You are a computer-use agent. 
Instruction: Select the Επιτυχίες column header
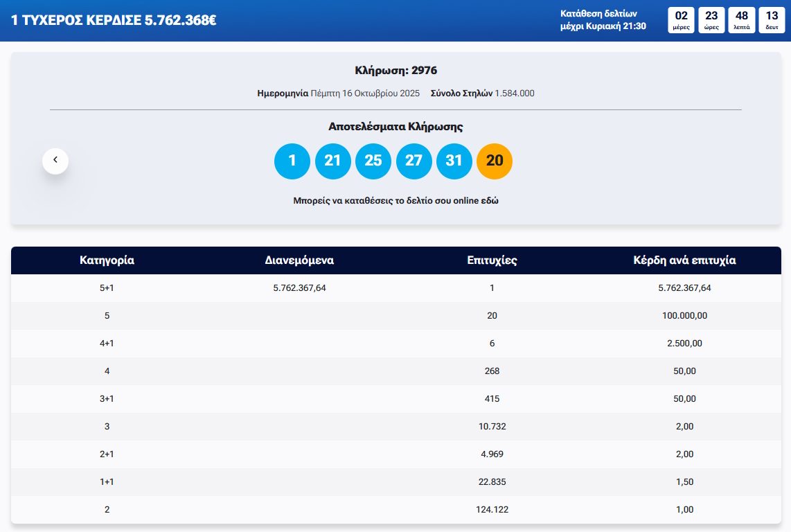(x=492, y=260)
